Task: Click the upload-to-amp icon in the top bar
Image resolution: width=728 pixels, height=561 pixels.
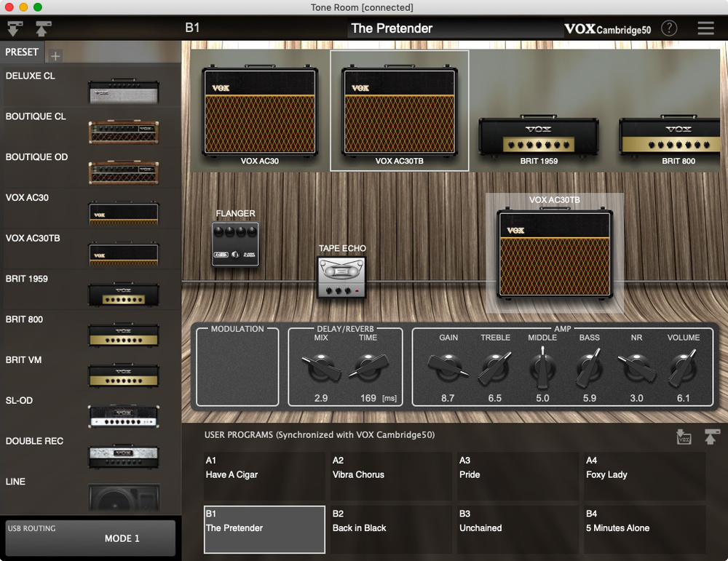Action: pyautogui.click(x=43, y=29)
